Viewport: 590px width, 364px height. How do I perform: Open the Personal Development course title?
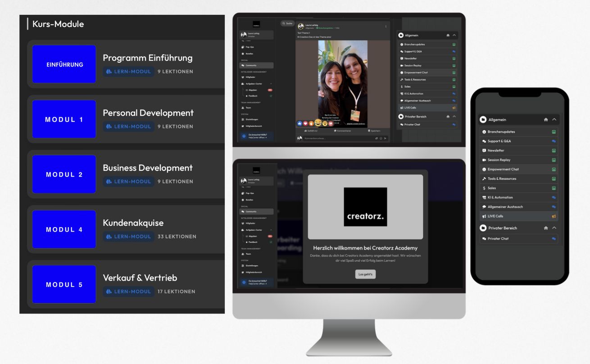click(x=148, y=113)
